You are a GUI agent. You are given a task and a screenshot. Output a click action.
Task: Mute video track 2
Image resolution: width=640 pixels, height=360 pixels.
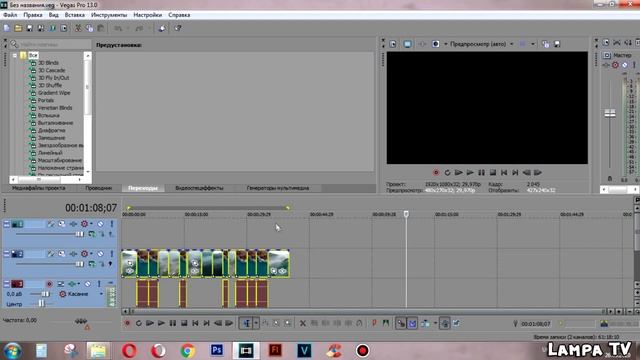click(x=100, y=253)
